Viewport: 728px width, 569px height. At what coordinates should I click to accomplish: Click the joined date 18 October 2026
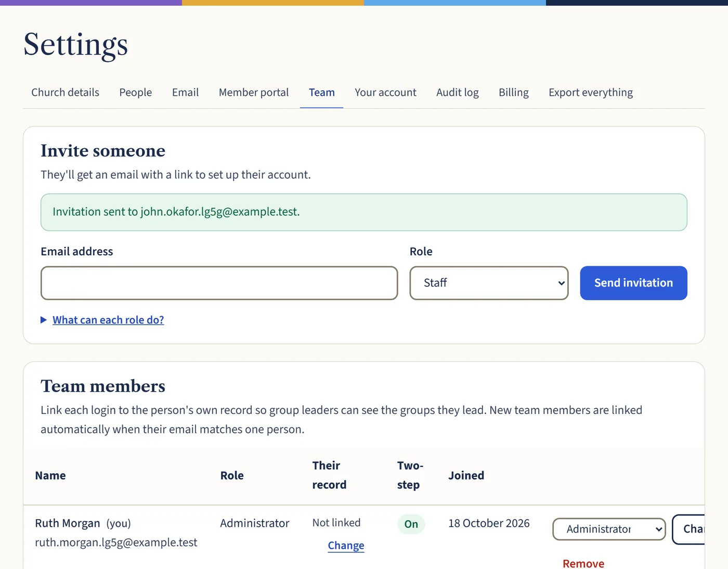(x=489, y=523)
